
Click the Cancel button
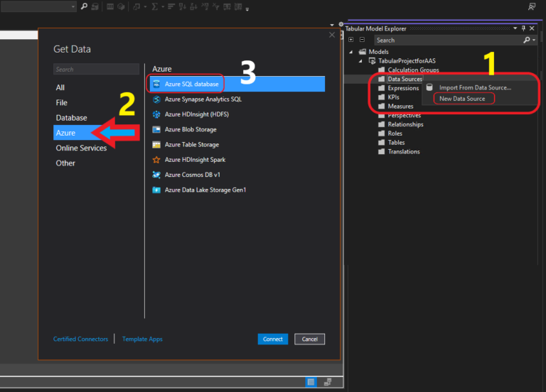point(309,339)
